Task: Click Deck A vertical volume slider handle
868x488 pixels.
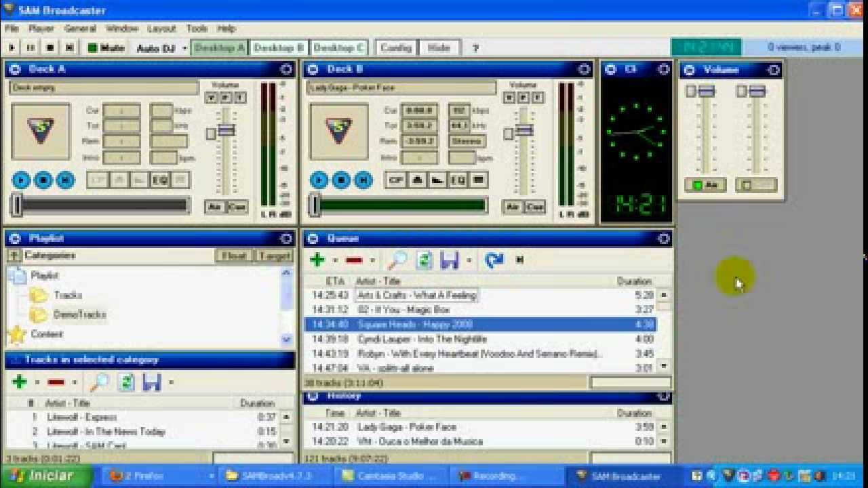Action: tap(226, 129)
